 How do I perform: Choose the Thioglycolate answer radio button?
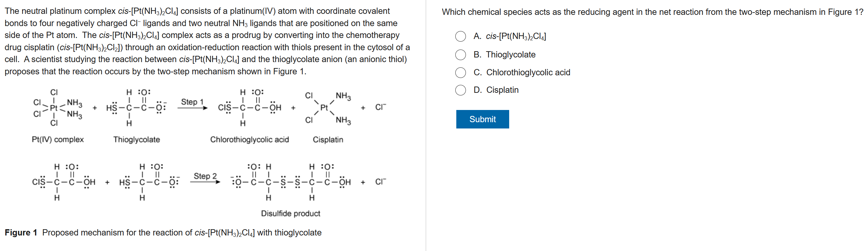pyautogui.click(x=460, y=54)
